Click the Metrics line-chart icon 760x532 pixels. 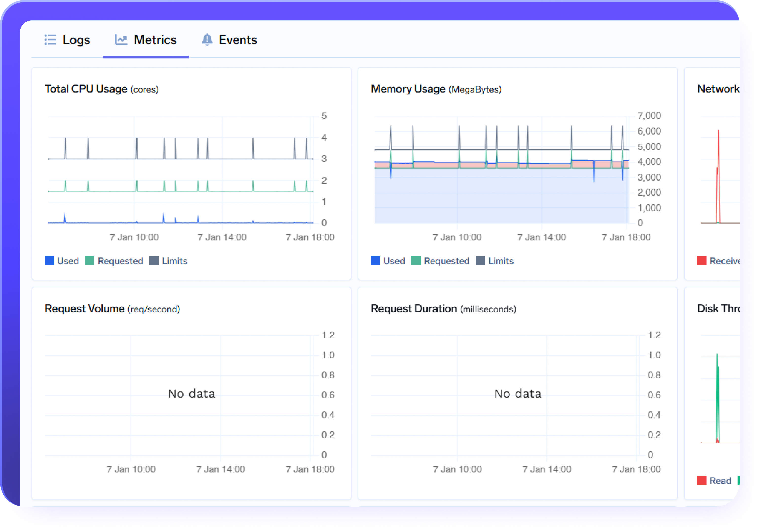point(121,40)
